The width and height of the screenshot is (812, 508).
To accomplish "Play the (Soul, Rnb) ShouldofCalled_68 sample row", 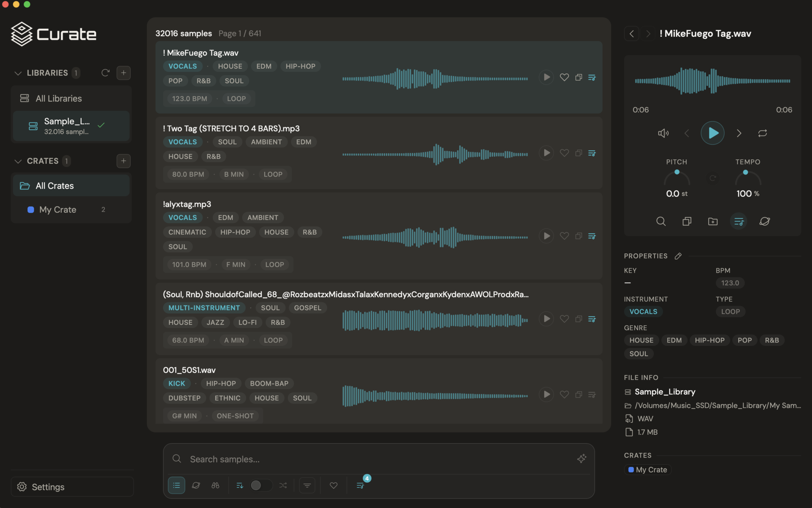I will click(x=546, y=319).
